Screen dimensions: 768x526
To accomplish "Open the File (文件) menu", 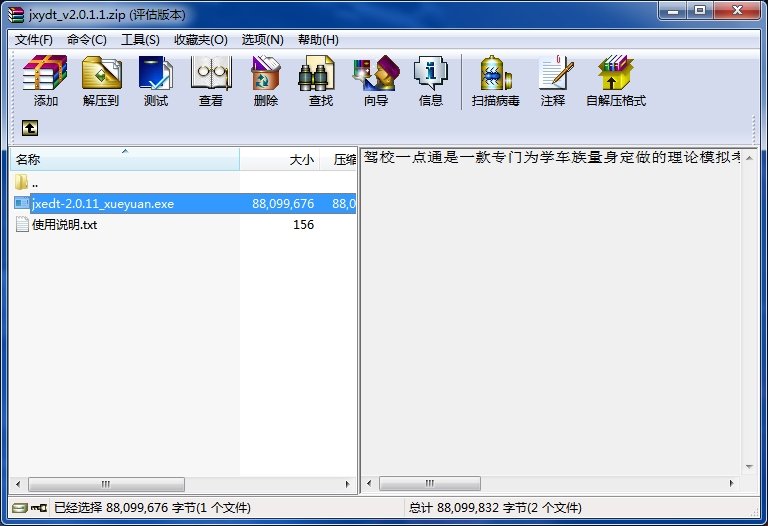I will tap(34, 40).
